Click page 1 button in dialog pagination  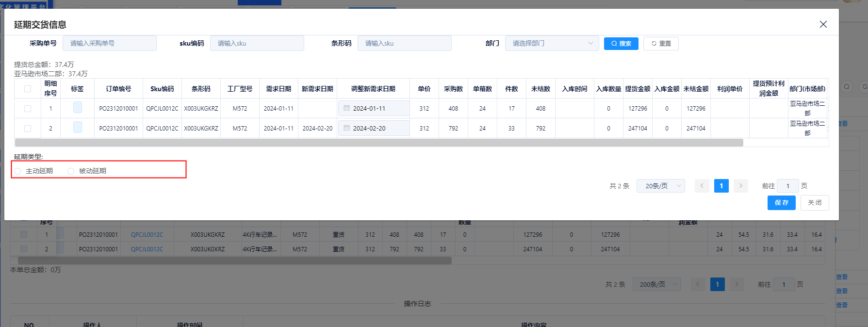coord(721,186)
